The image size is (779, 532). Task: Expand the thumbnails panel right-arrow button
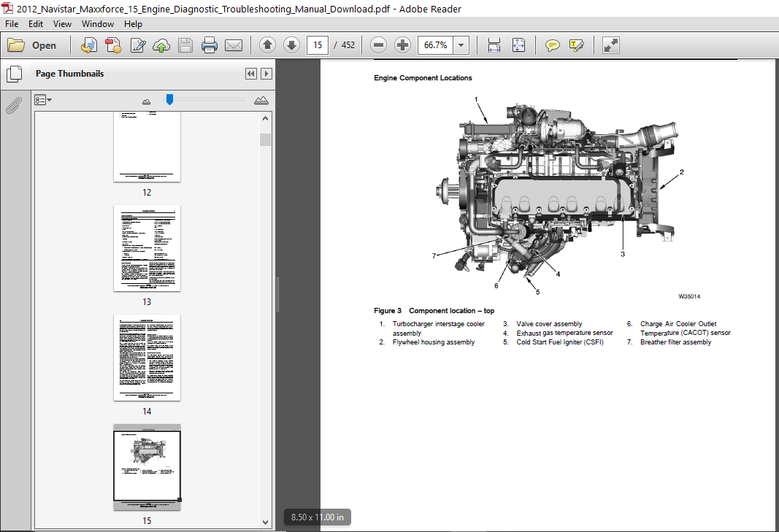pyautogui.click(x=266, y=74)
